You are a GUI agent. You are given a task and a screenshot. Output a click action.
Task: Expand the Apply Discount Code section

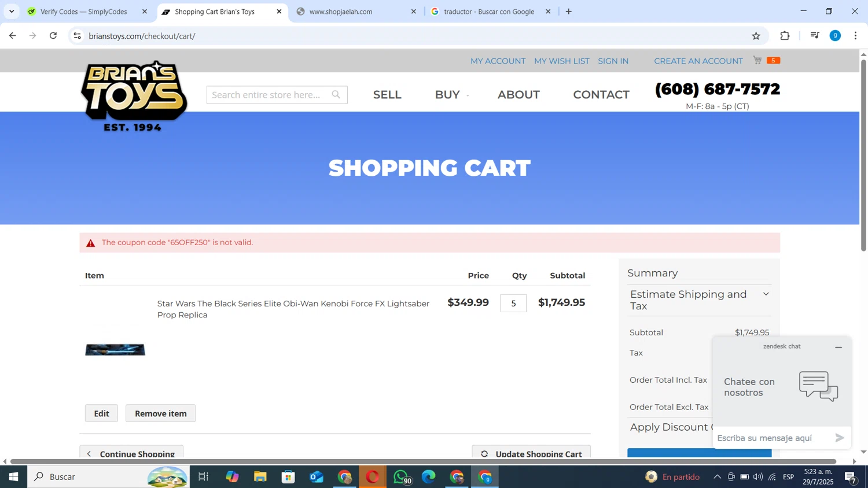click(671, 427)
